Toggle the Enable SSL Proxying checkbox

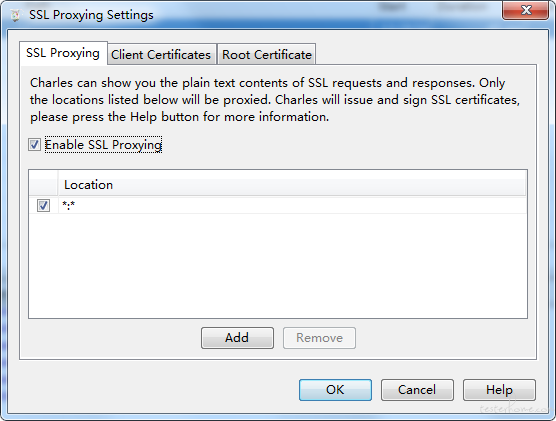pyautogui.click(x=34, y=145)
